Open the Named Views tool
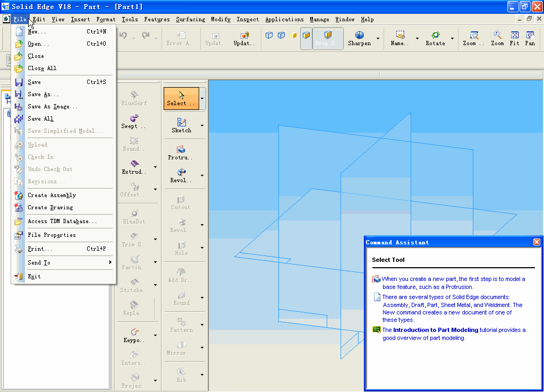This screenshot has height=392, width=544. coord(399,38)
